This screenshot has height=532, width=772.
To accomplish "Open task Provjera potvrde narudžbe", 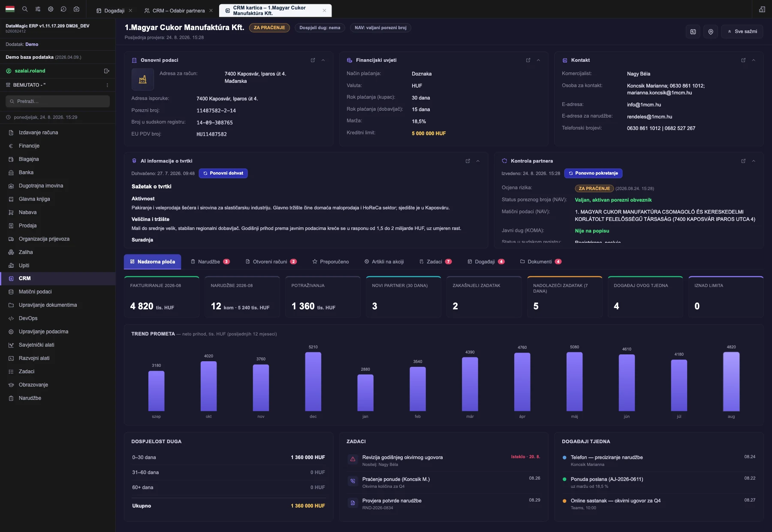I will pyautogui.click(x=443, y=504).
